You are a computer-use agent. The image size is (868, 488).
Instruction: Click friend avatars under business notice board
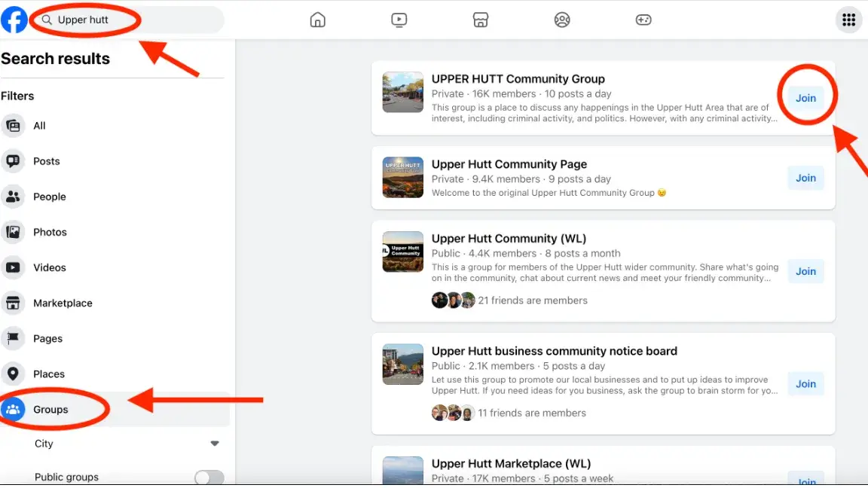pyautogui.click(x=454, y=413)
